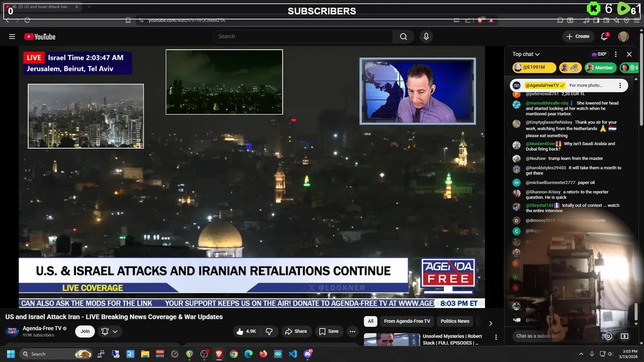
Task: Select the All filter chip
Action: tap(370, 321)
